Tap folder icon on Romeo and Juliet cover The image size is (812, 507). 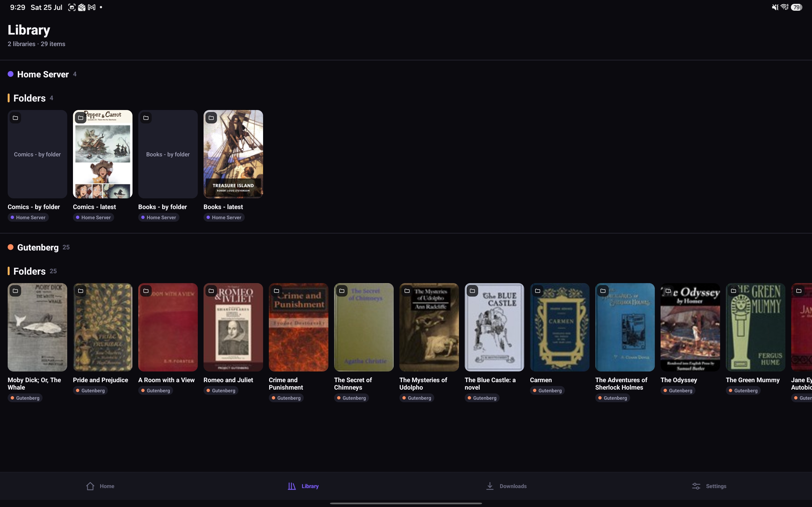(211, 291)
